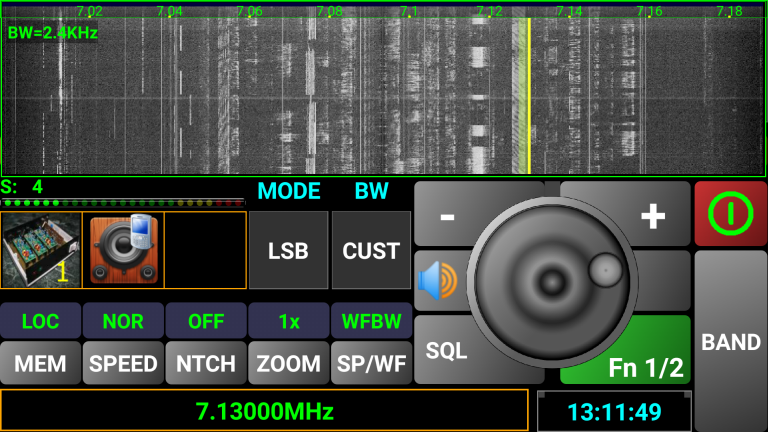
Task: Select the speaker with phone audio icon
Action: tap(123, 250)
